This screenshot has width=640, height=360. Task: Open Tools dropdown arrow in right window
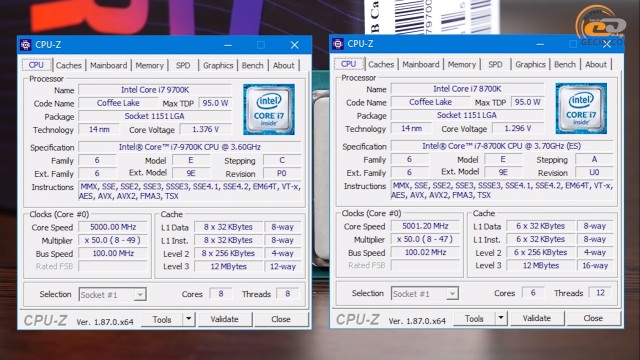point(501,318)
